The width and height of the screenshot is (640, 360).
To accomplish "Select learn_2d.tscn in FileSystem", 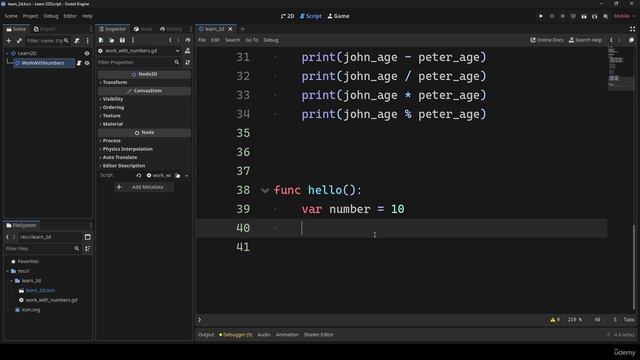I will tap(40, 290).
